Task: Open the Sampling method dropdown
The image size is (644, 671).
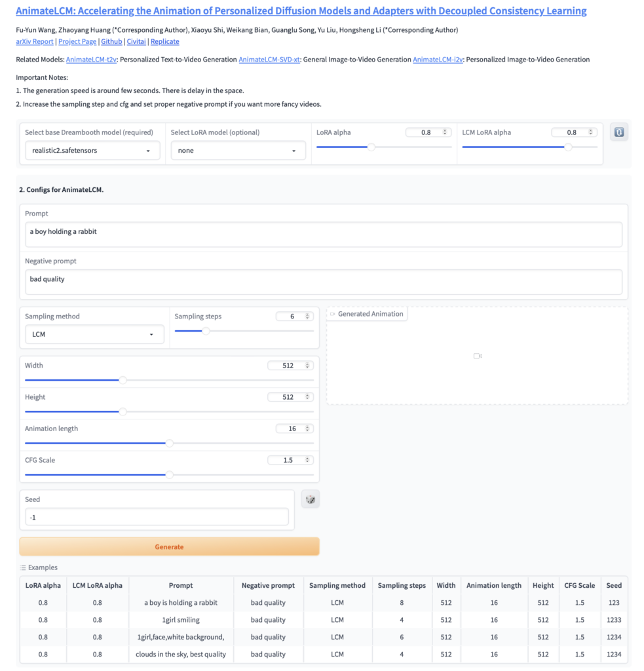Action: click(93, 334)
